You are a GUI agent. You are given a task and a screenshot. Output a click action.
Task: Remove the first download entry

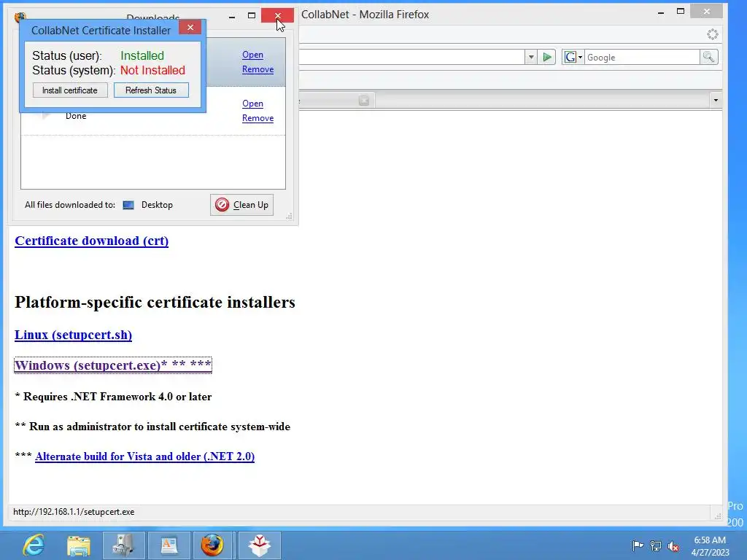258,69
